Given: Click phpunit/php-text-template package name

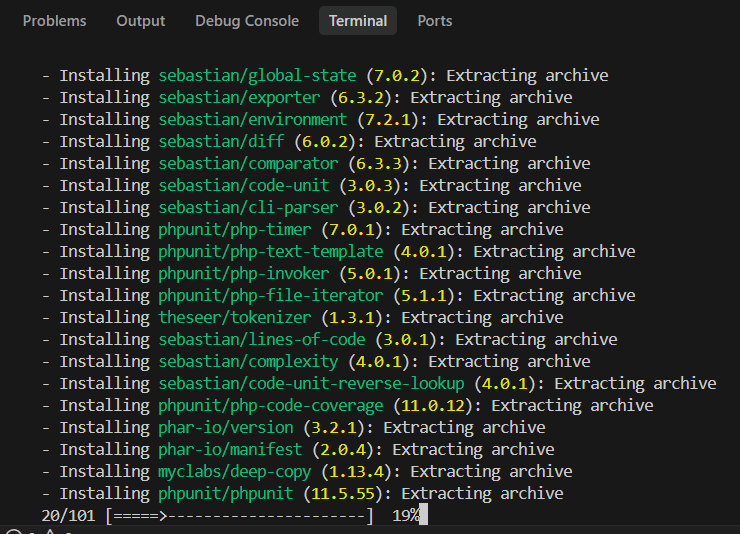Looking at the screenshot, I should click(271, 251).
